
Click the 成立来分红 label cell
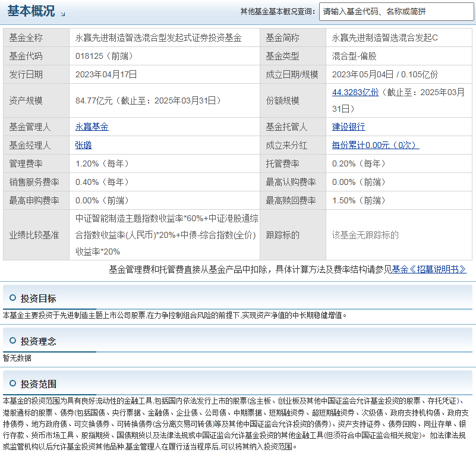(x=293, y=145)
